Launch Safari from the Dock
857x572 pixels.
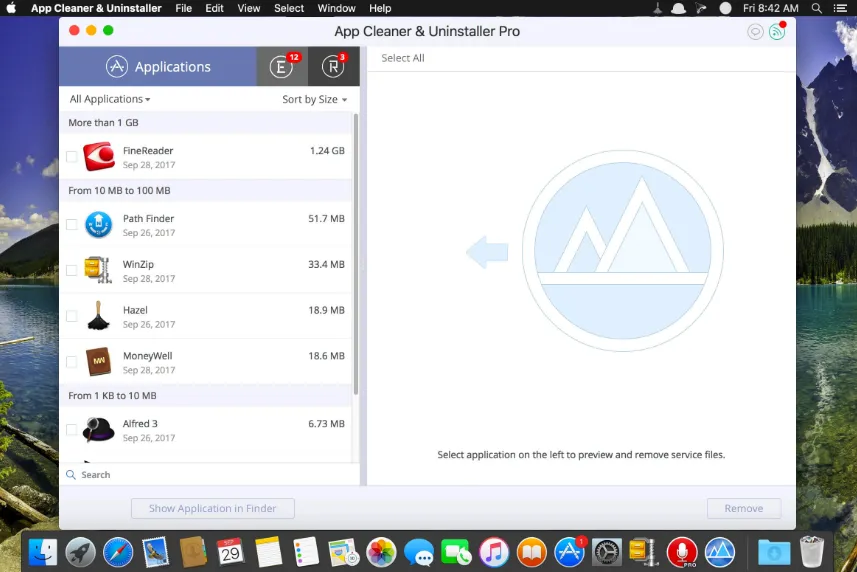(118, 552)
